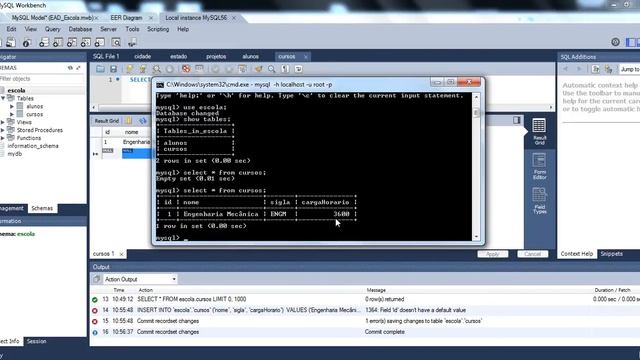Expand the schemas panel with arrows icon
Image resolution: width=640 pixels, height=360 pixels.
tap(78, 68)
